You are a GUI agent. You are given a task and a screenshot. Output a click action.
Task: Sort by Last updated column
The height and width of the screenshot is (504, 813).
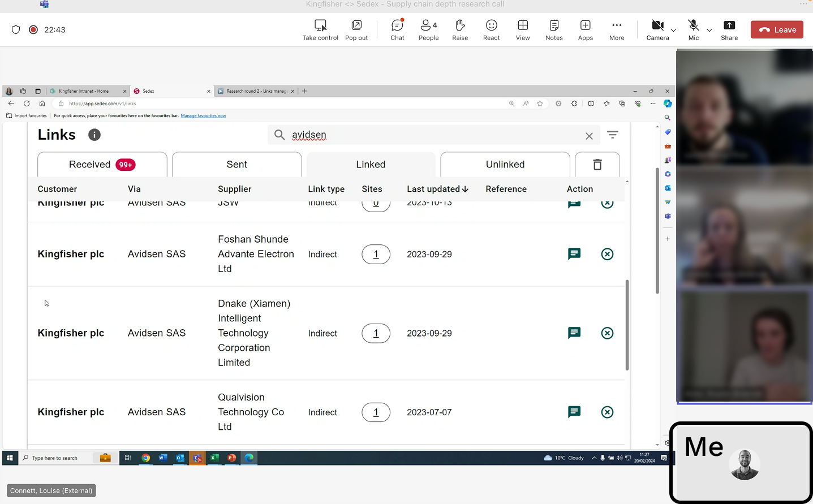437,189
